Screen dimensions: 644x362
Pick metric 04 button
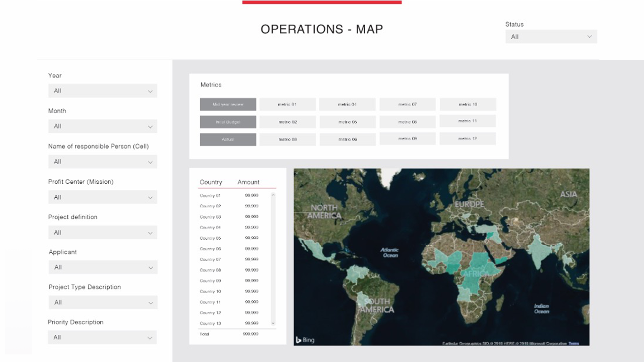pos(347,104)
